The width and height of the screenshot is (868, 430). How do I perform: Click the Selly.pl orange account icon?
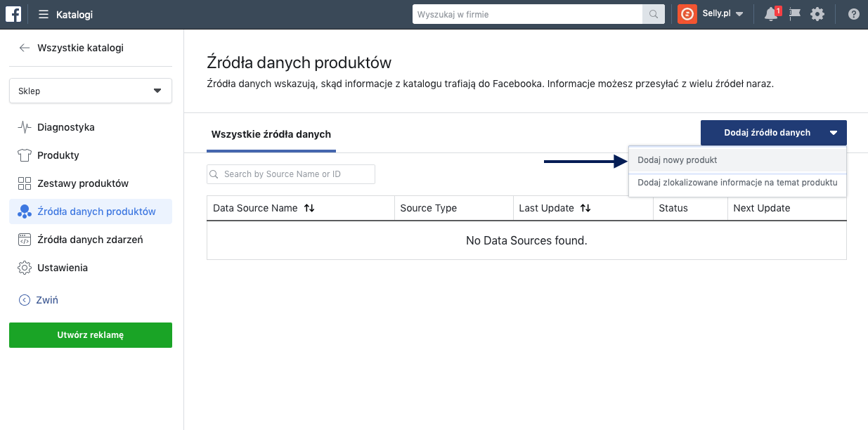[687, 14]
